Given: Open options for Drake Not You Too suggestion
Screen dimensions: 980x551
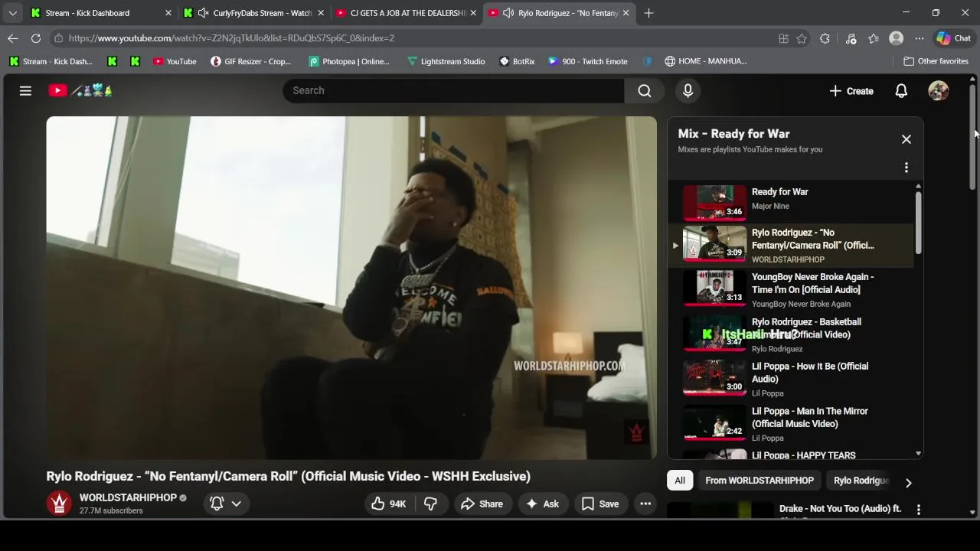Looking at the screenshot, I should [918, 510].
